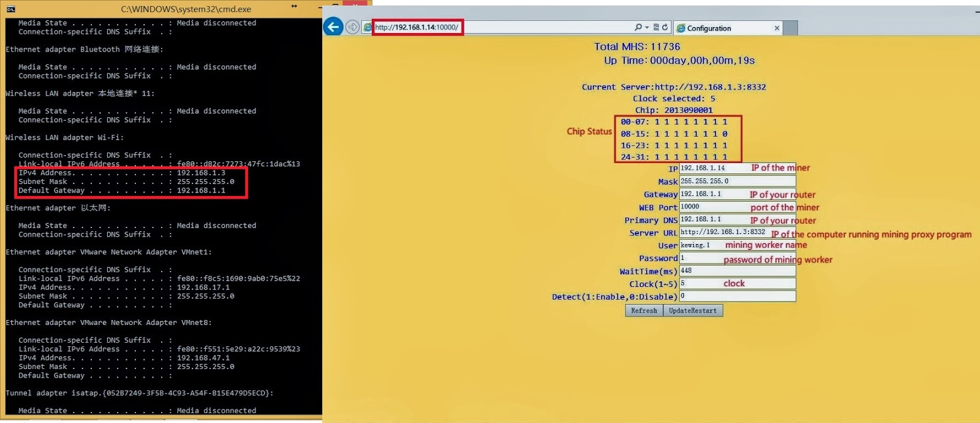Click the Gateway input field
The image size is (980, 423).
737,194
